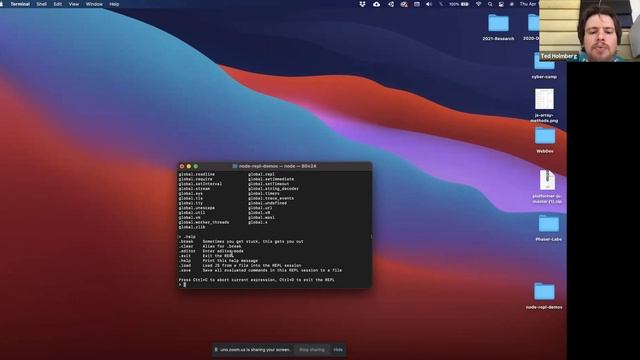Open the Shell menu
Image resolution: width=640 pixels, height=360 pixels.
[41, 4]
